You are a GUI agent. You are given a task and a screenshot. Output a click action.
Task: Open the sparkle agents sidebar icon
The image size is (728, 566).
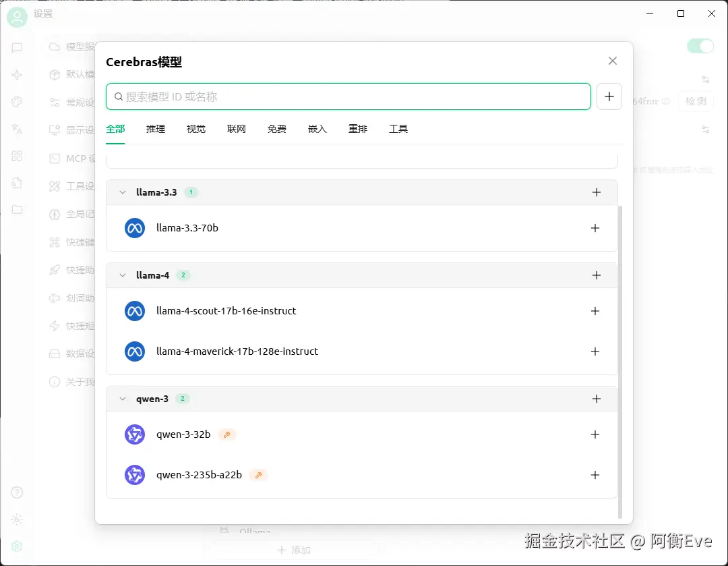point(17,75)
